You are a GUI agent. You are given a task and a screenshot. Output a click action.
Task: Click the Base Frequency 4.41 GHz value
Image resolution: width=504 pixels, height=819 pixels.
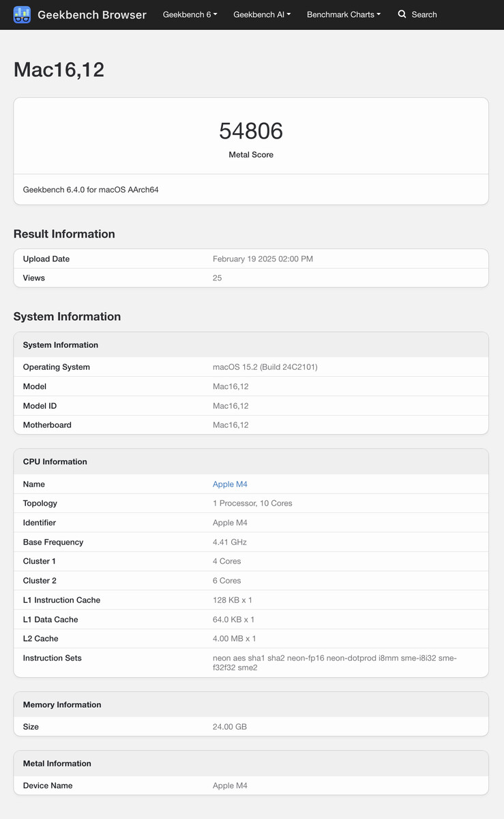[x=230, y=542]
